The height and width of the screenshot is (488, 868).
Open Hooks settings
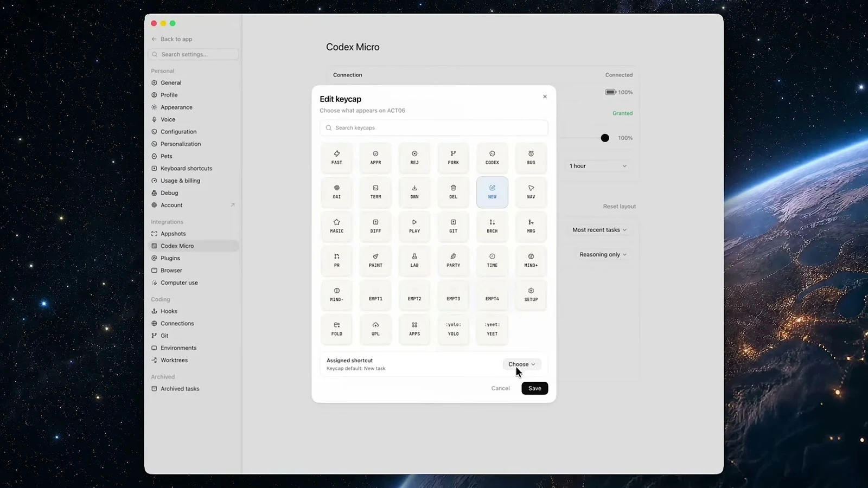[x=193, y=311]
